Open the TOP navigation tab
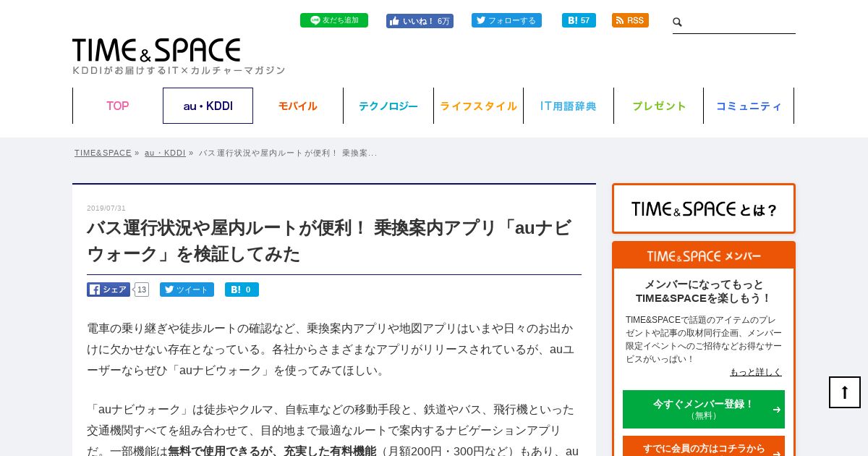868x456 pixels. pos(117,106)
